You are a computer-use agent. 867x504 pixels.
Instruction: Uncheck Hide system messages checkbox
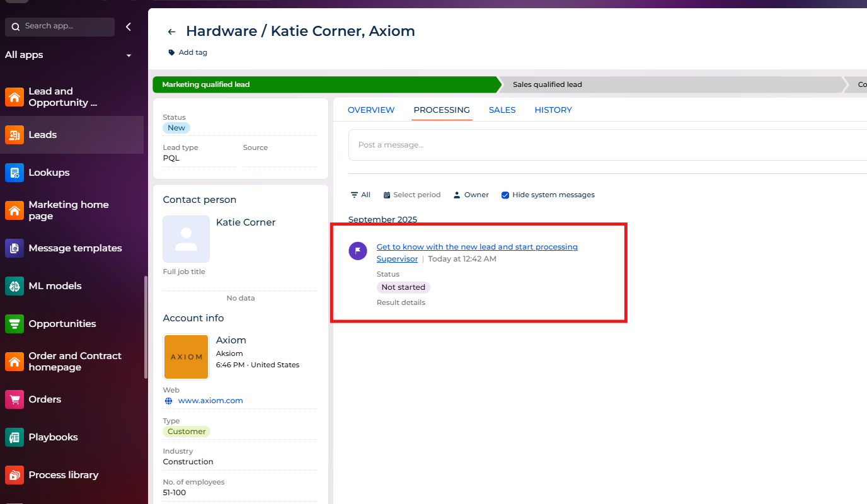tap(505, 195)
